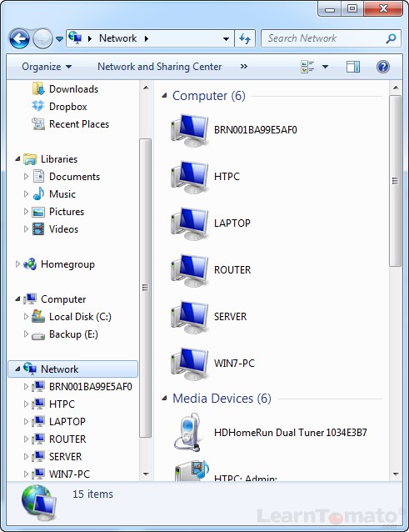Select HDHomeRun Dual Tuner media device icon
This screenshot has height=532, width=409.
[189, 432]
